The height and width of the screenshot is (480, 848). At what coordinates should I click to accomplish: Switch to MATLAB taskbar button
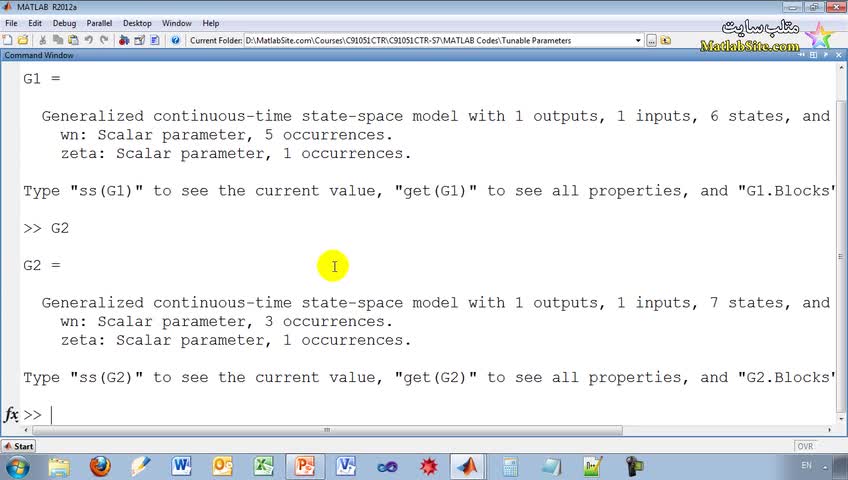click(x=468, y=466)
